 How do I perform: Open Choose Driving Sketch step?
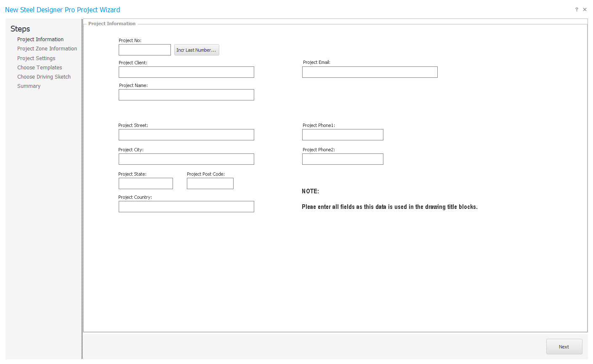tap(44, 77)
